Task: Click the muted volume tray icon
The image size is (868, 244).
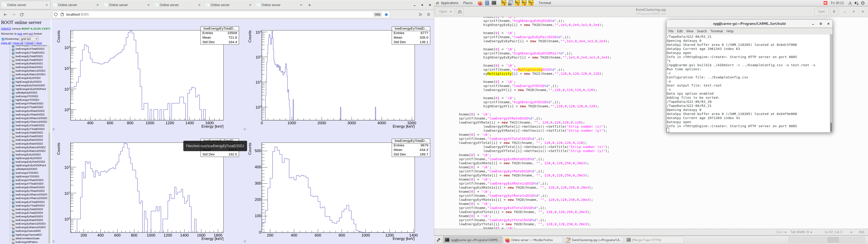Action: (856, 3)
